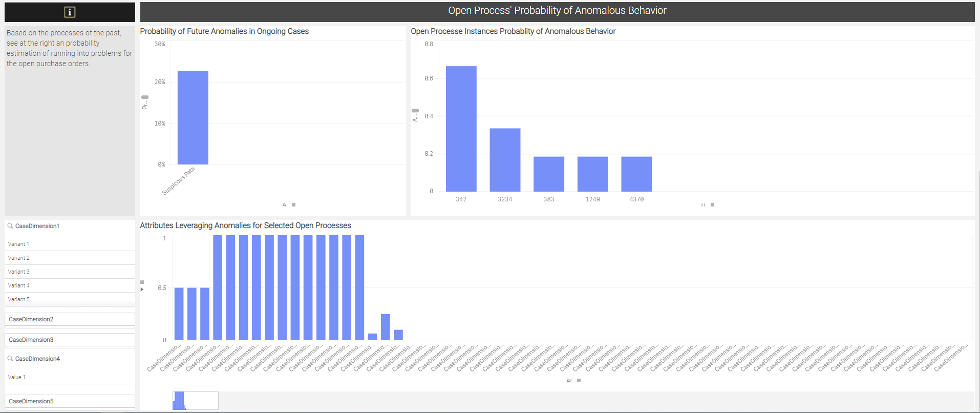Click the Open Processe Instances Probablity chart title
Viewport: 980px width, 413px height.
[513, 31]
